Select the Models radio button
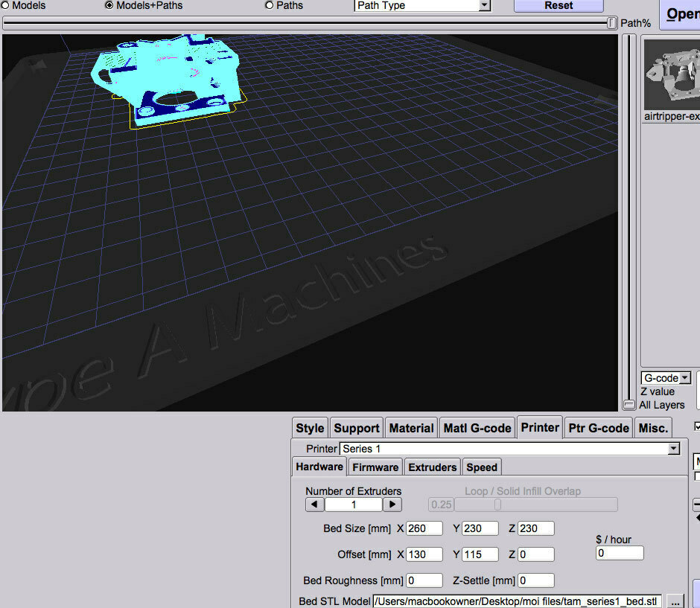Image resolution: width=700 pixels, height=608 pixels. 6,6
